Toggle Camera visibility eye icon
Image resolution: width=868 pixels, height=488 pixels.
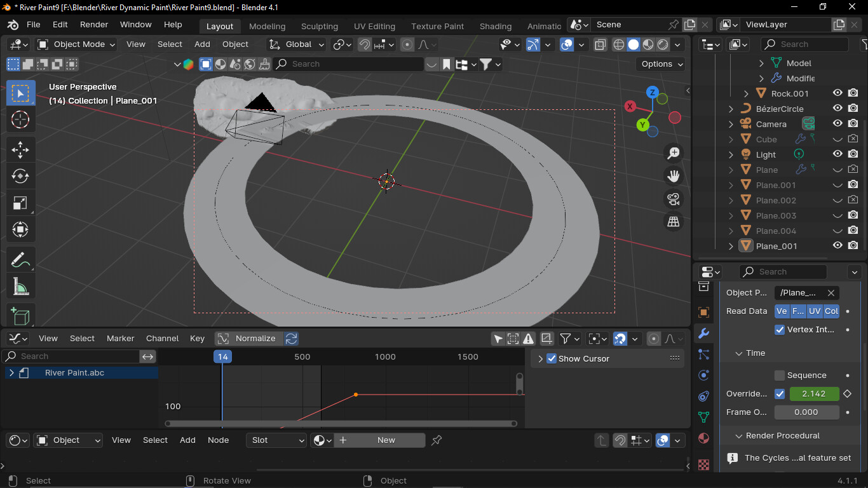click(x=838, y=124)
